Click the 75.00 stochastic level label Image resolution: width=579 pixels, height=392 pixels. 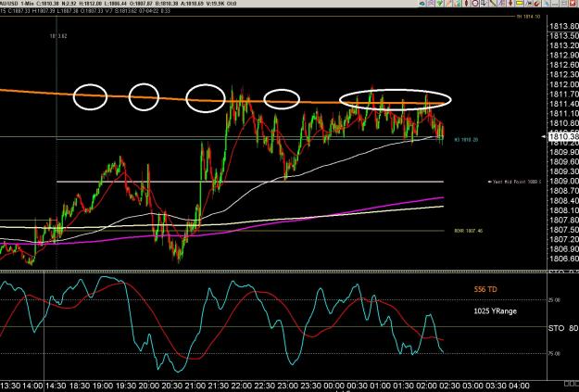click(555, 354)
